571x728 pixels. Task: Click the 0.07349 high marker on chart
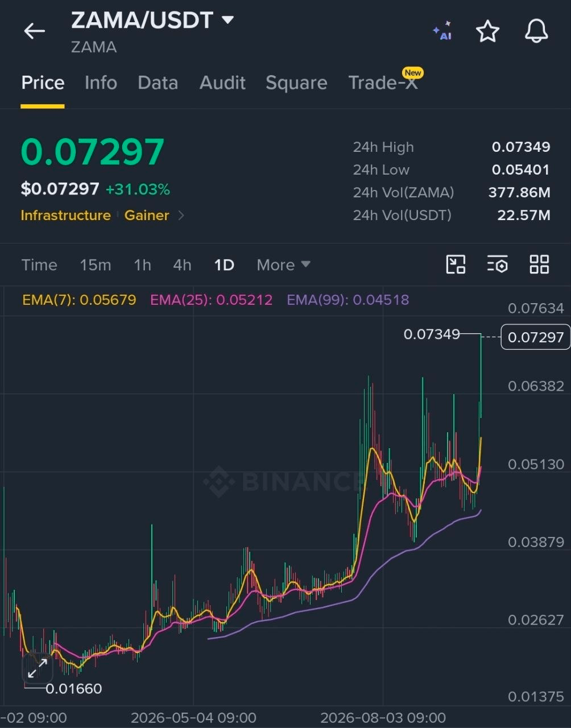[432, 334]
